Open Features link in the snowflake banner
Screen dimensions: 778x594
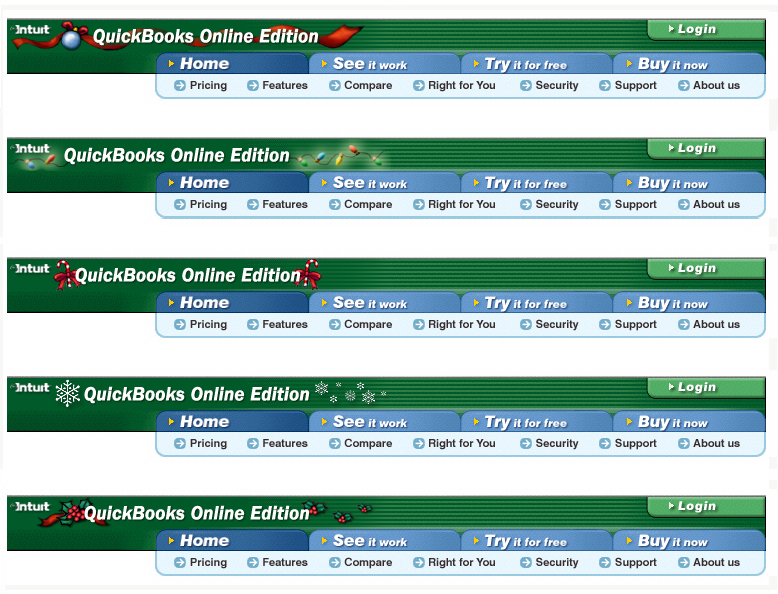tap(285, 444)
